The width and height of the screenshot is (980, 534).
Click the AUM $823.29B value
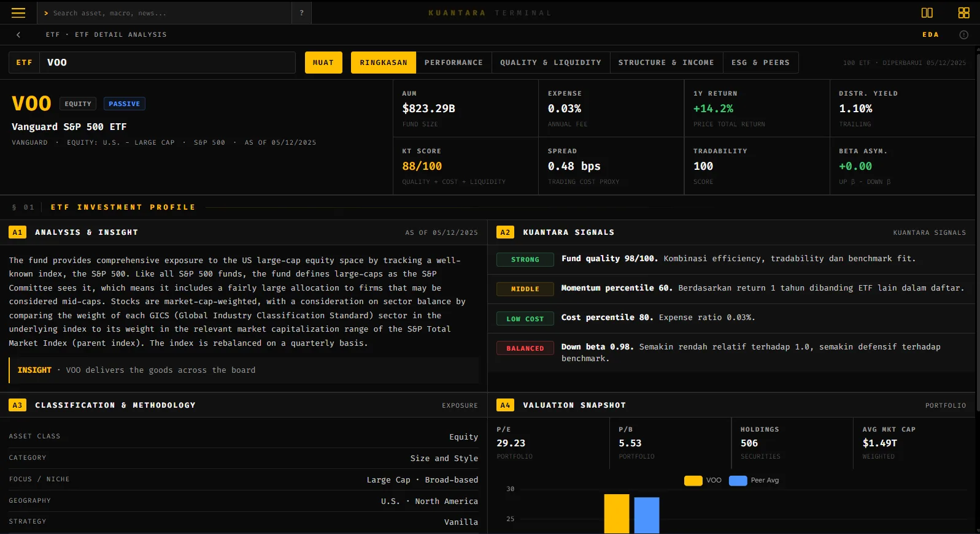point(429,109)
